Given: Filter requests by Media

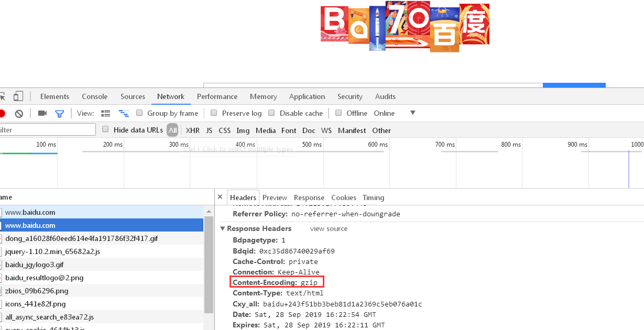Looking at the screenshot, I should [x=266, y=130].
